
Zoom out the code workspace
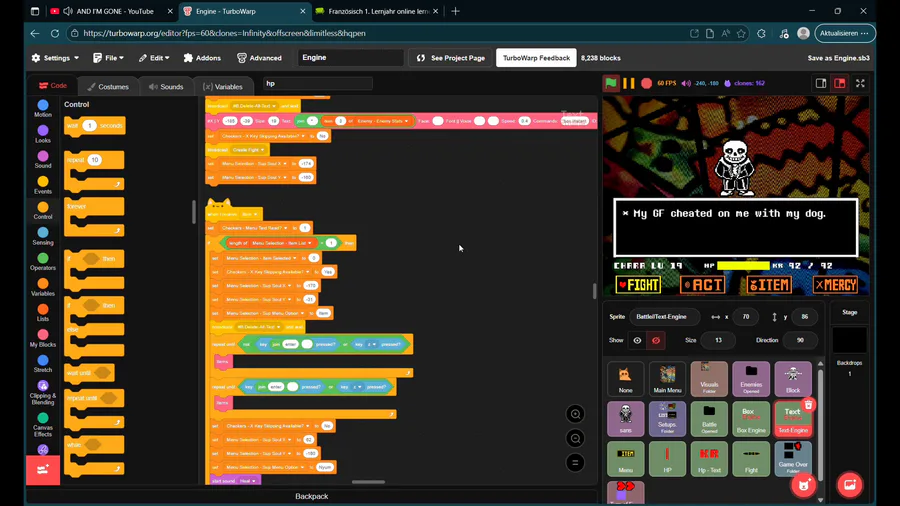point(575,438)
